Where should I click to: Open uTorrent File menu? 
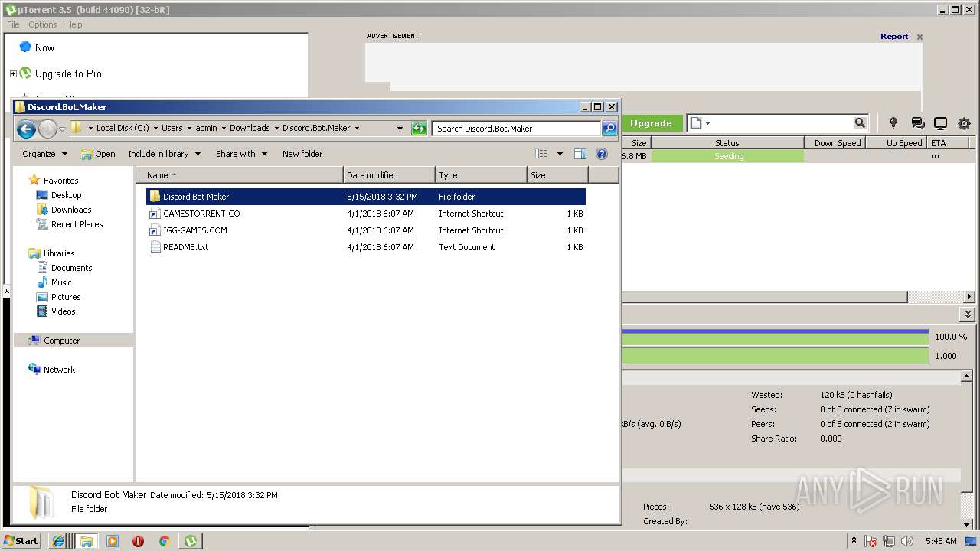(x=13, y=24)
